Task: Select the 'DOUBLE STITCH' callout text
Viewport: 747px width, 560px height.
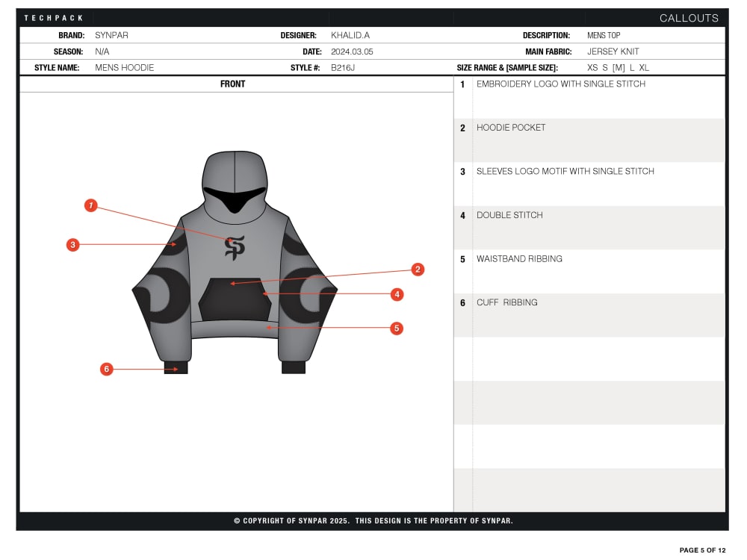Action: coord(509,215)
